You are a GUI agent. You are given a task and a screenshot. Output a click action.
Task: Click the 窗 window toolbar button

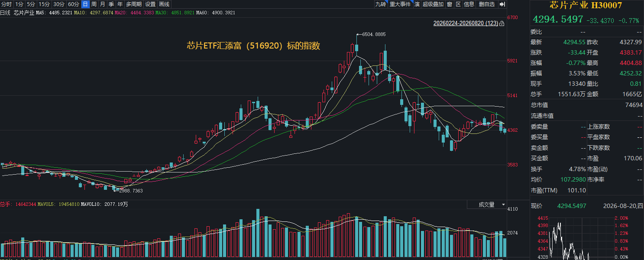click(x=450, y=4)
